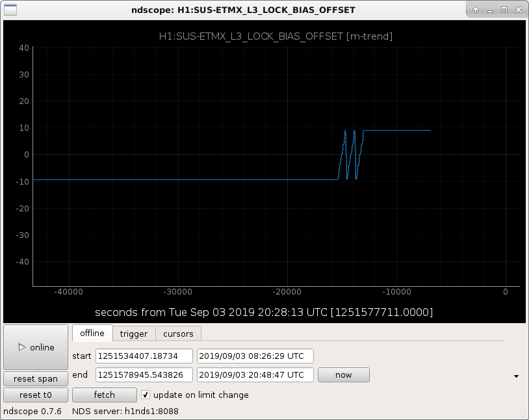
Task: Close the ndscope window
Action: 519,10
